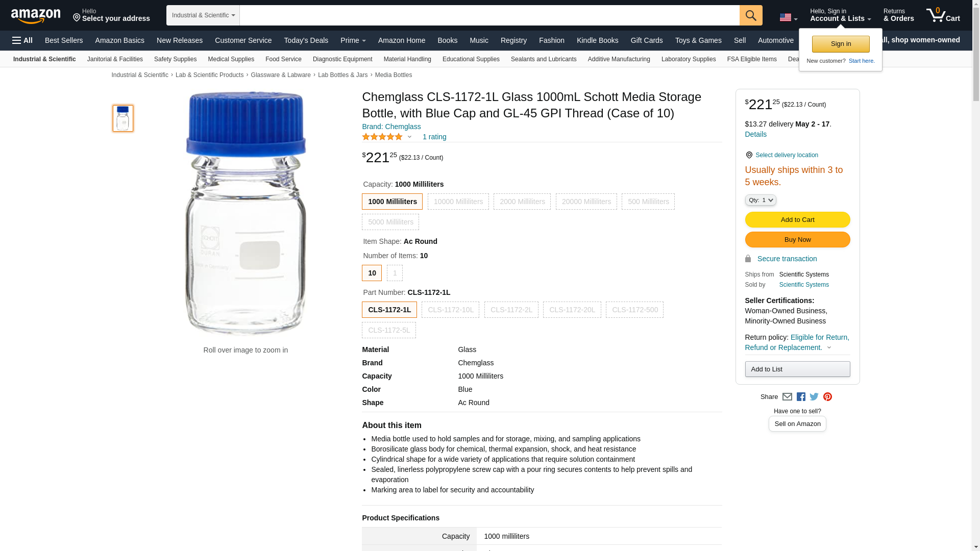Open the Qty quantity dropdown
Viewport: 980px width, 551px height.
(760, 200)
